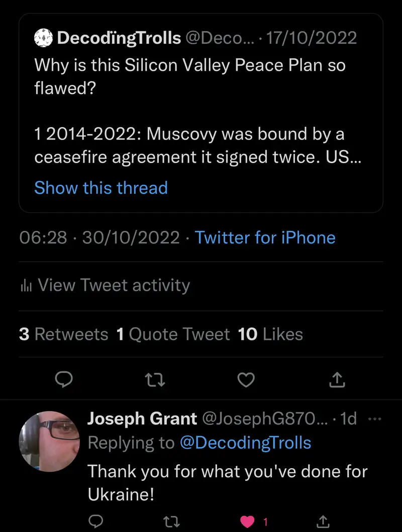Like the main tweet

coord(246,380)
